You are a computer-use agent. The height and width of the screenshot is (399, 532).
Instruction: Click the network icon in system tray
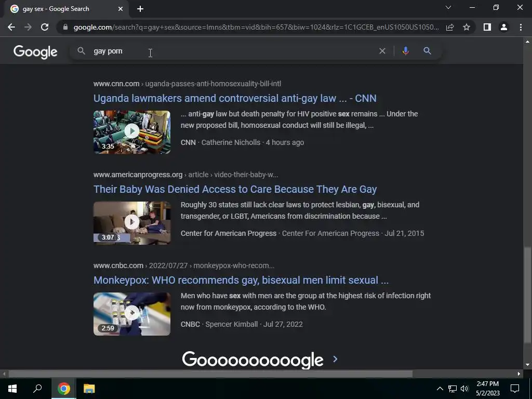click(453, 389)
